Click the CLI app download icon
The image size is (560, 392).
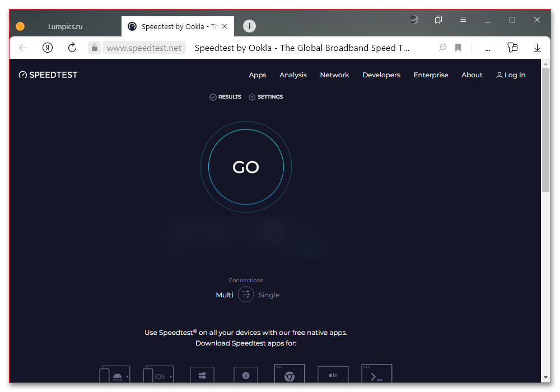tap(377, 373)
